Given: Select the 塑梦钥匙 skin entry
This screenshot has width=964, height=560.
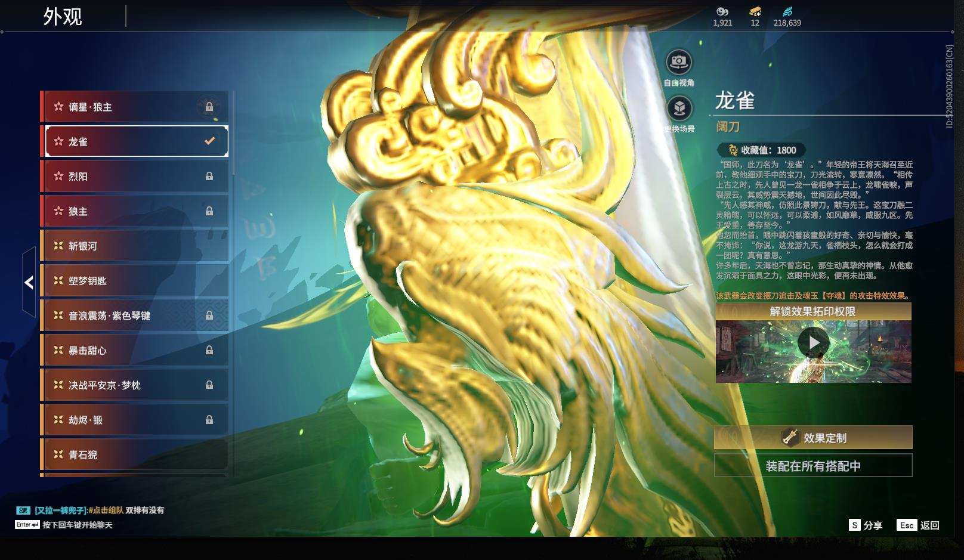Looking at the screenshot, I should (135, 280).
